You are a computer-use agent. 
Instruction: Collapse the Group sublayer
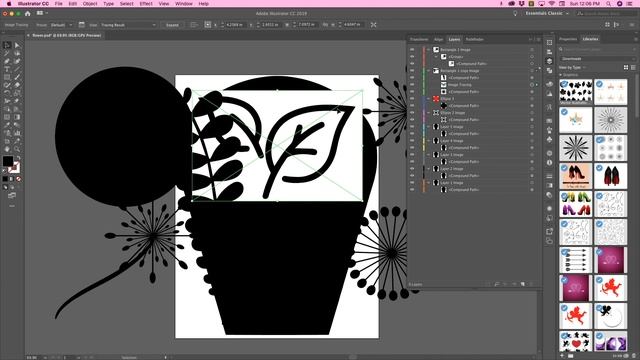coord(436,57)
